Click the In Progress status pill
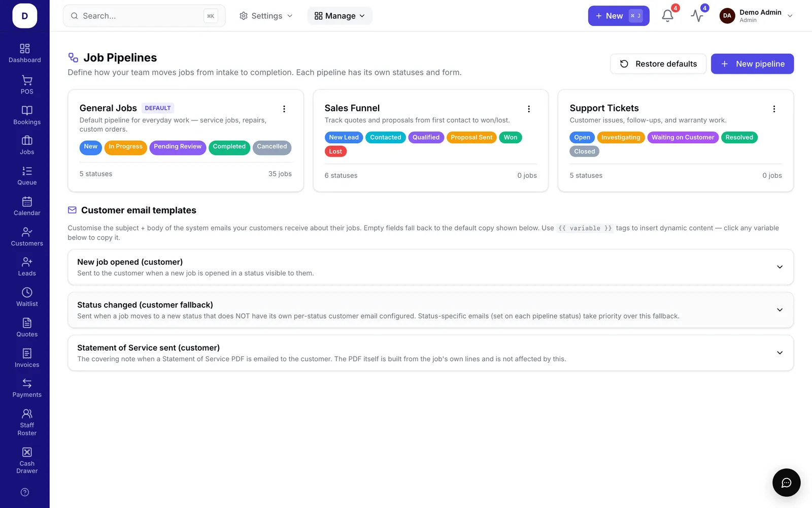This screenshot has width=812, height=508. click(125, 147)
